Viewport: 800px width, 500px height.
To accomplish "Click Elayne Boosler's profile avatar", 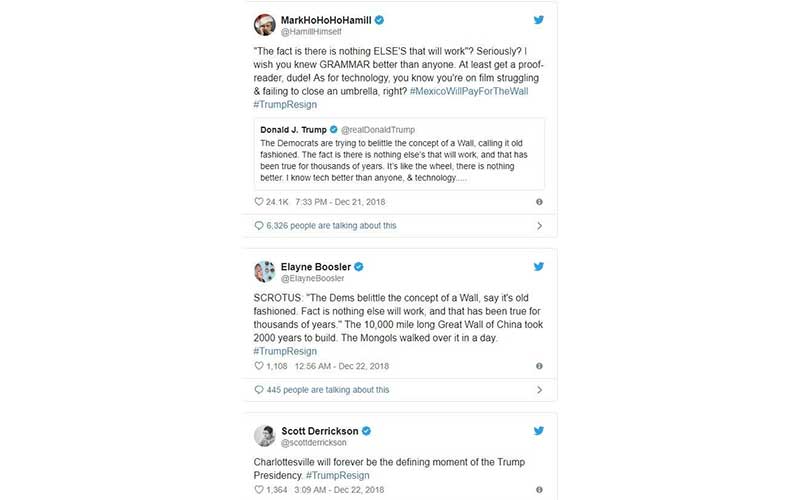I will tap(265, 272).
